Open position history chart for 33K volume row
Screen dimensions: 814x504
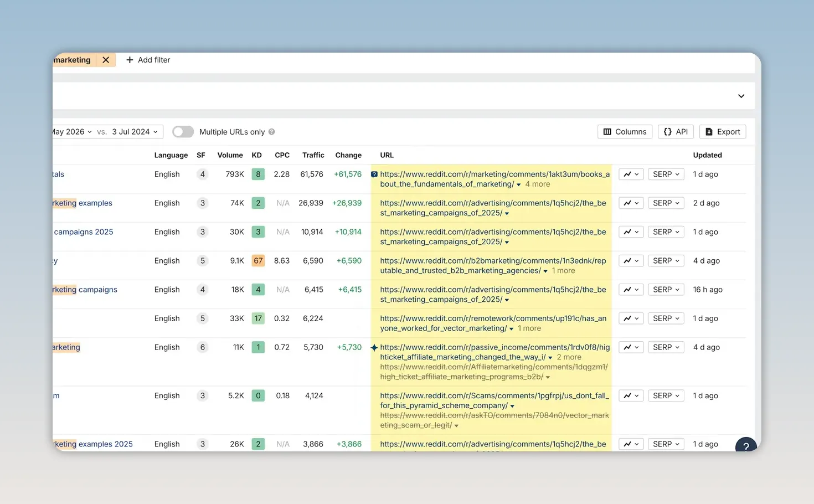[x=631, y=318]
